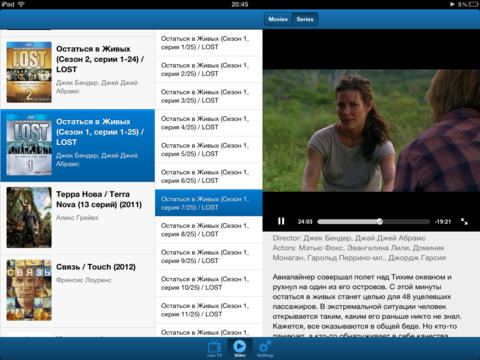The height and width of the screenshot is (360, 480).
Task: Select 'Терра Нова / Terra Nova (13 серий)' title
Action: (x=99, y=199)
